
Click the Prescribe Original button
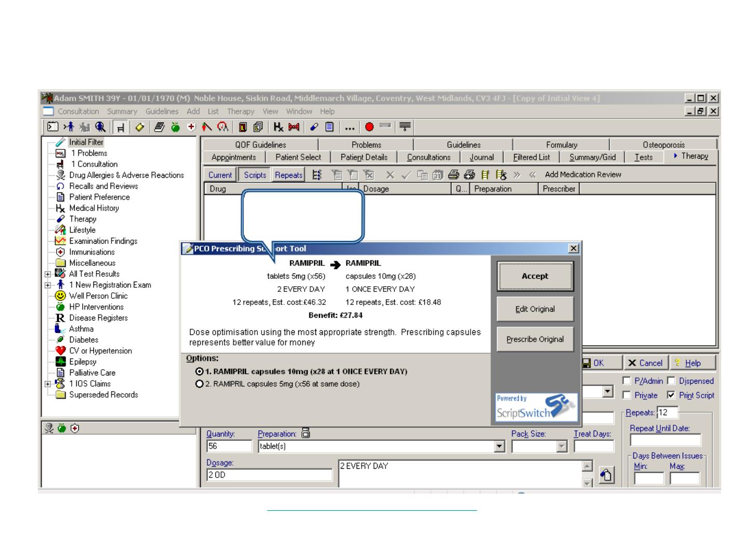click(x=535, y=340)
